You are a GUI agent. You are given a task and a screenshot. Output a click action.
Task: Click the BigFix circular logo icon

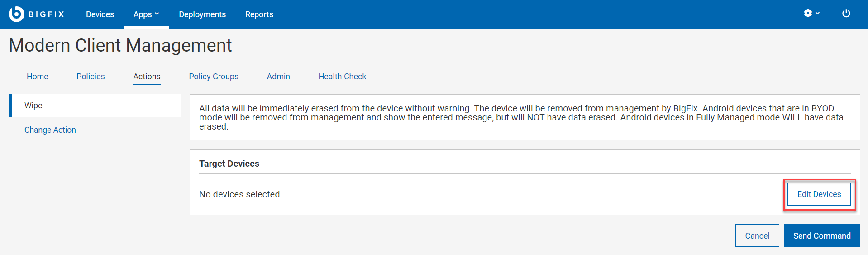pyautogui.click(x=16, y=14)
